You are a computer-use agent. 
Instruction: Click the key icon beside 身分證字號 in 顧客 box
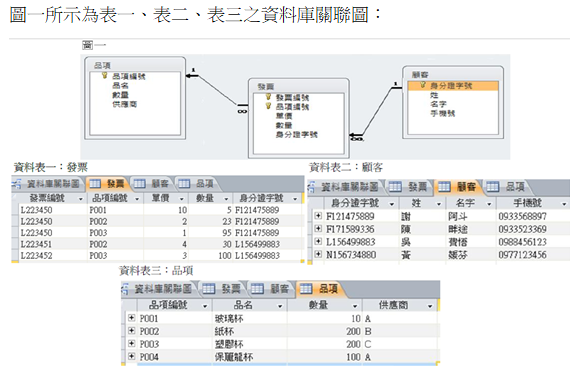tap(423, 85)
